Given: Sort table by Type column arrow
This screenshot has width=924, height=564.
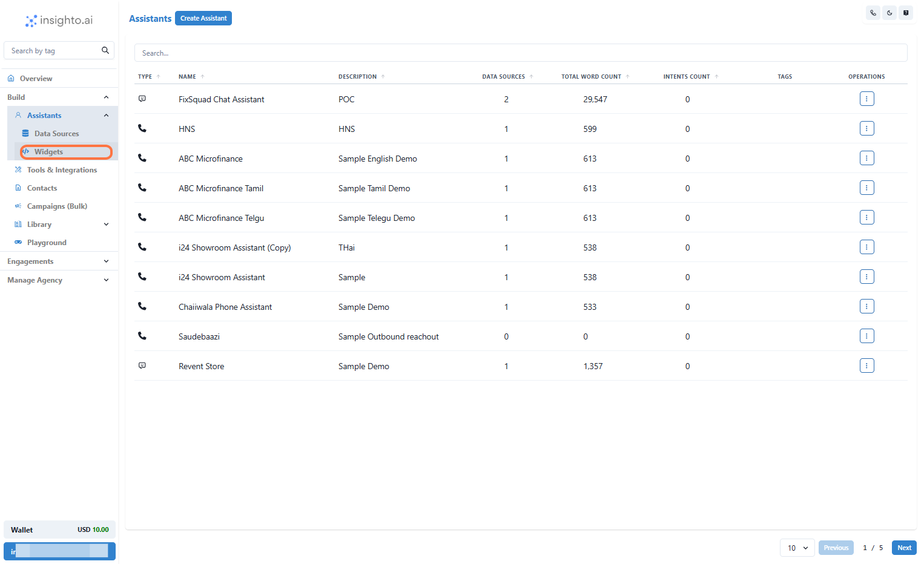Looking at the screenshot, I should click(159, 77).
